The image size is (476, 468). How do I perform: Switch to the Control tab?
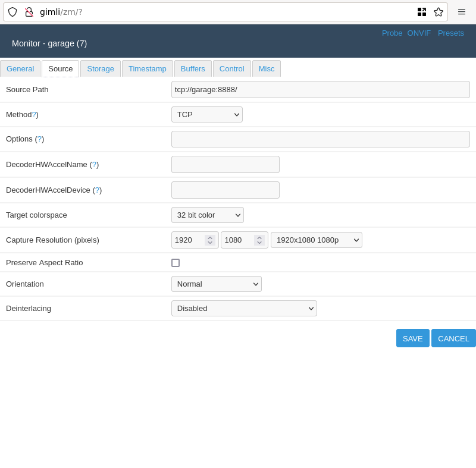click(232, 69)
